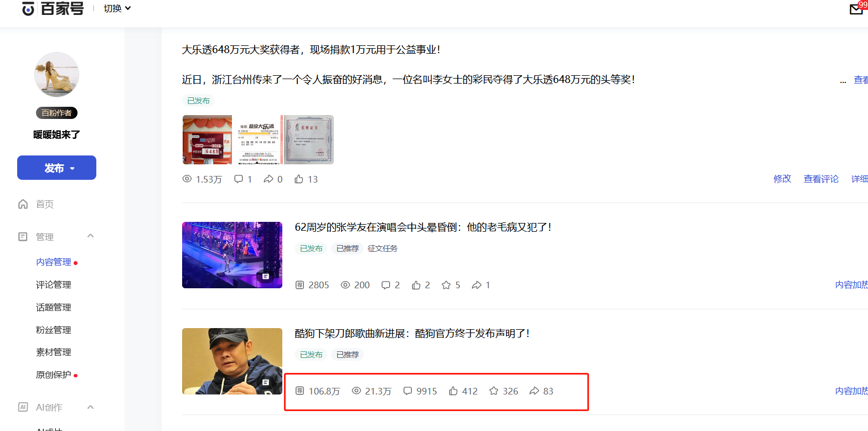Screen dimensions: 868x431
Task: Click the recommend icon showing 2805
Action: point(300,285)
